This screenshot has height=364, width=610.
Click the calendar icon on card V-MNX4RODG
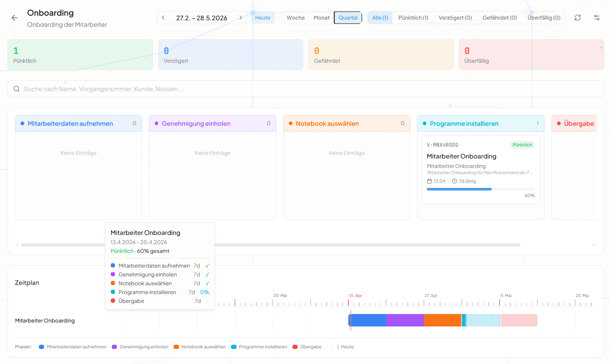[430, 181]
